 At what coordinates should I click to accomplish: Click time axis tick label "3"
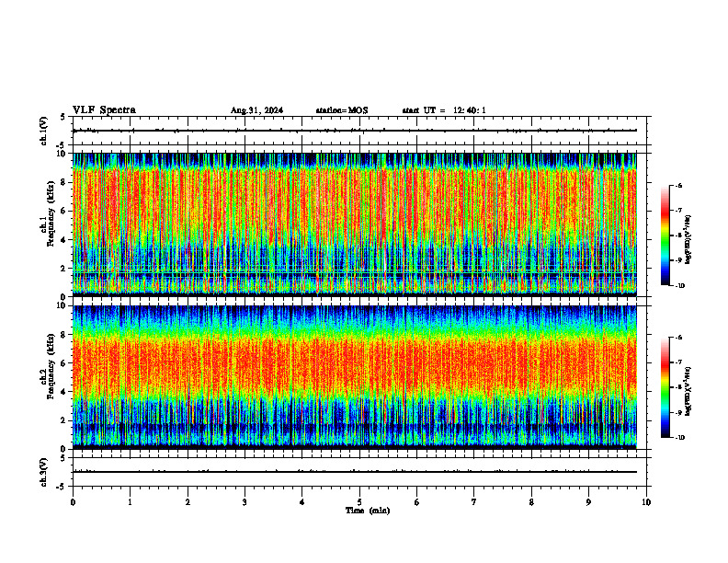pos(245,502)
